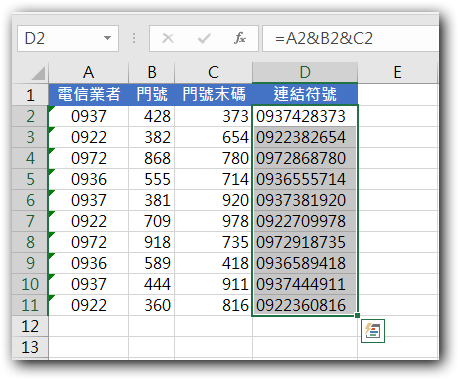Click header cell 電信業者
Screen dimensions: 459x380
[88, 95]
